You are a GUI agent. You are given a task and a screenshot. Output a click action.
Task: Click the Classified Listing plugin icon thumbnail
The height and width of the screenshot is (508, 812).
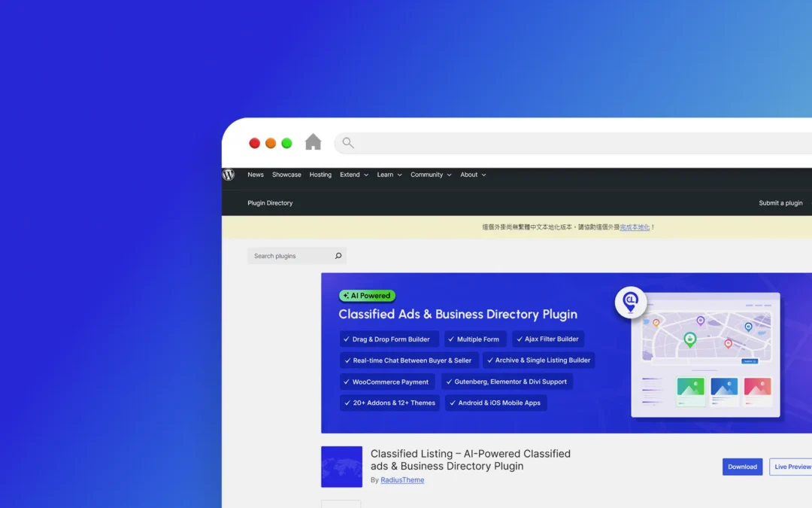click(341, 467)
